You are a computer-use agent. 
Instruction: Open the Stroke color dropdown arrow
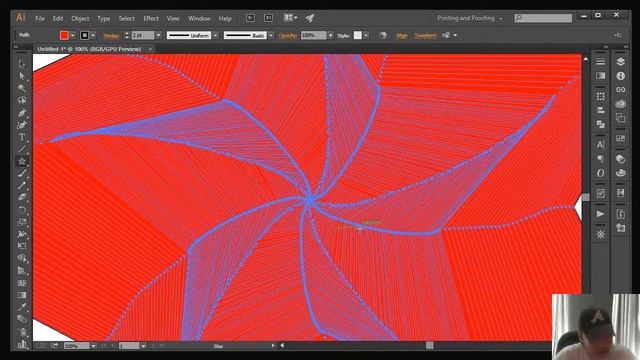(x=93, y=36)
